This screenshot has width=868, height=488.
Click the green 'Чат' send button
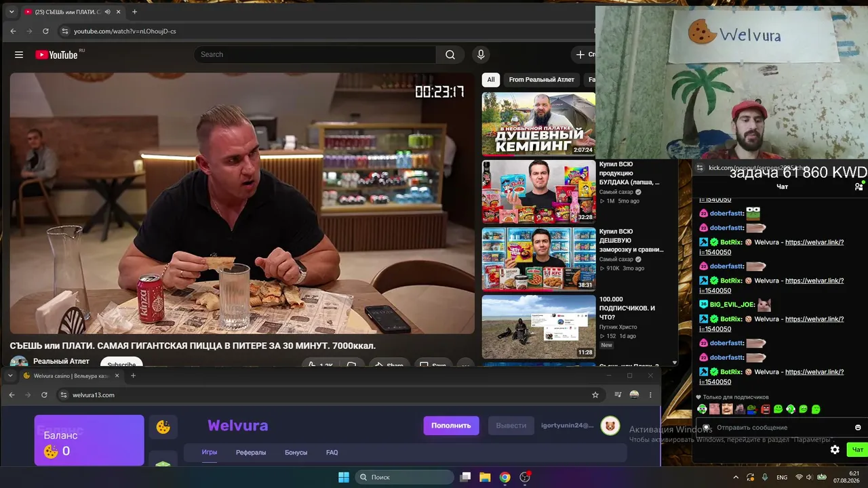tap(858, 449)
